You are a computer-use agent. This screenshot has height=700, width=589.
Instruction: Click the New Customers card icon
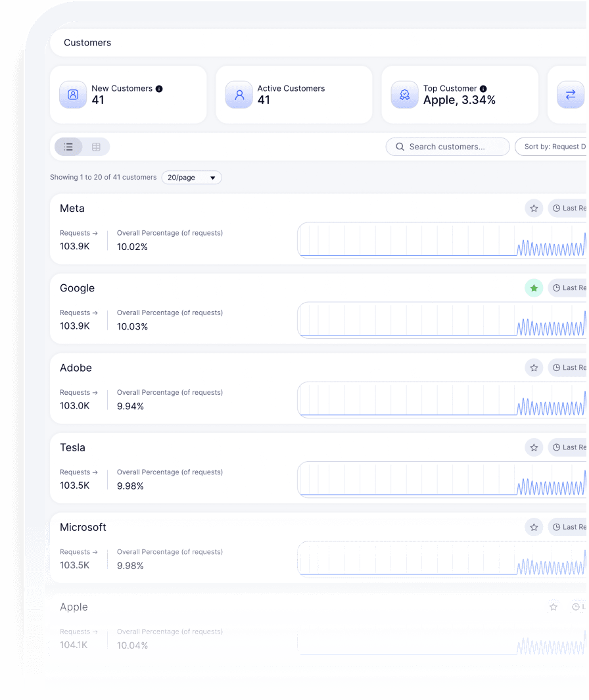tap(73, 95)
